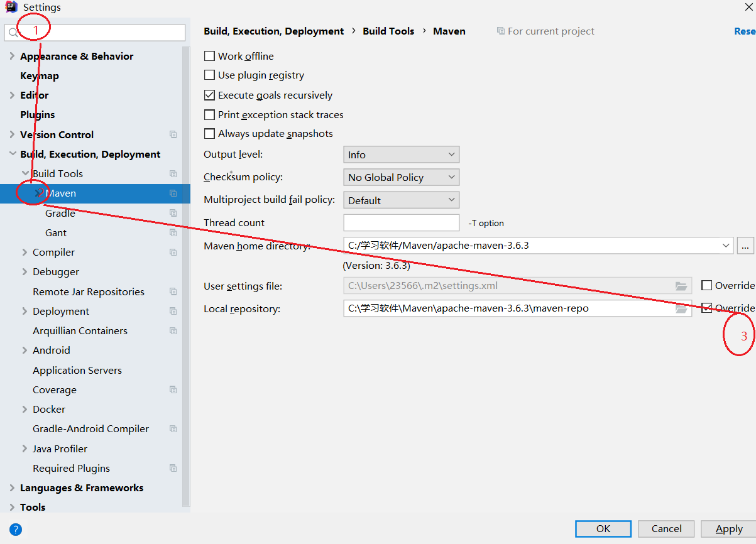Click the project-level icon on the Maven row
The width and height of the screenshot is (756, 544).
pos(173,193)
